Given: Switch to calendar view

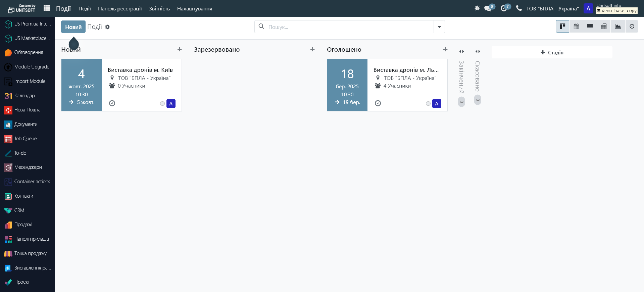Looking at the screenshot, I should pos(576,27).
